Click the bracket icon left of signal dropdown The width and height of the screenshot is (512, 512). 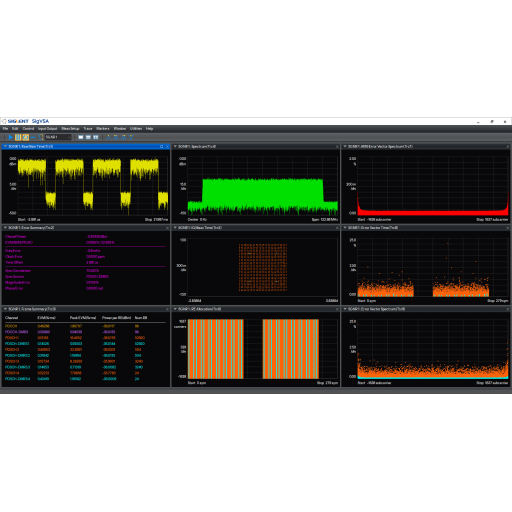[40, 137]
